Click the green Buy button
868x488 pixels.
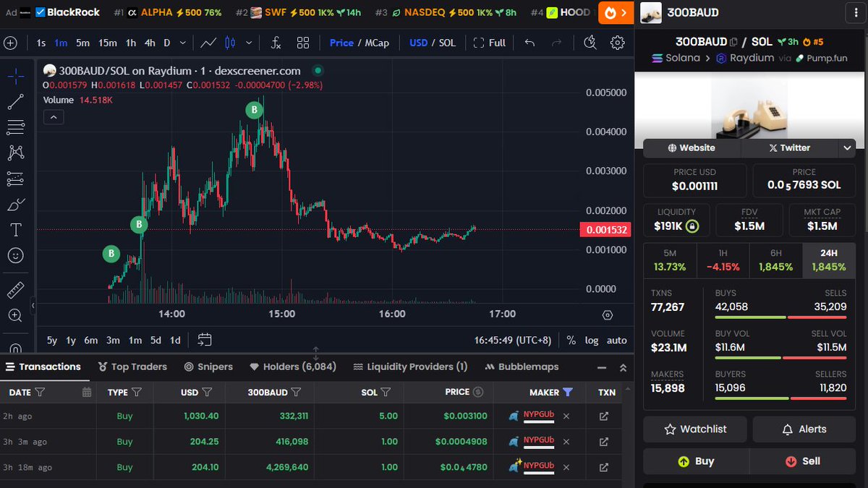click(x=696, y=461)
